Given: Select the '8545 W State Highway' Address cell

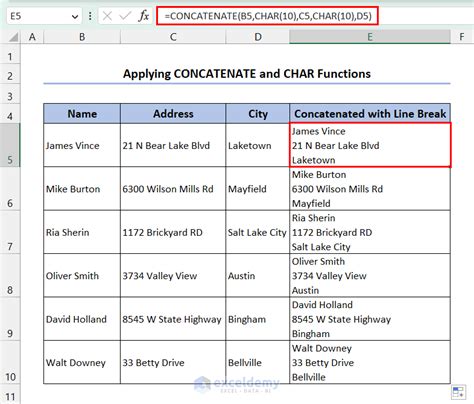Looking at the screenshot, I should pos(173,319).
